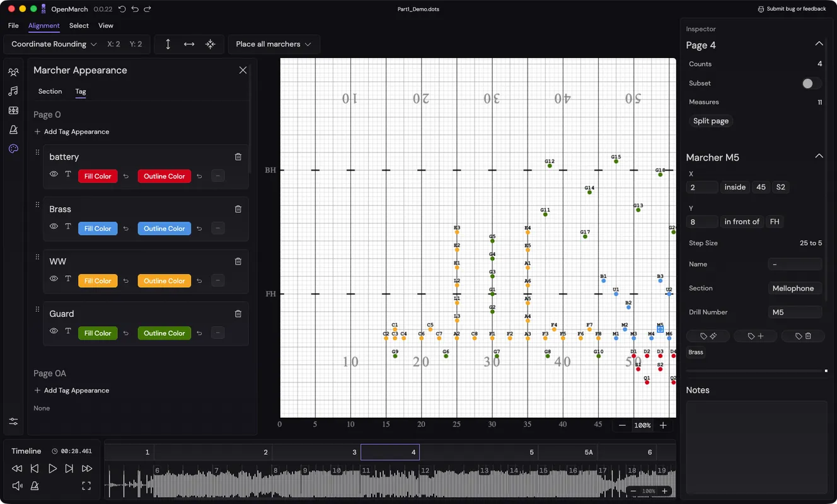Click the auto-tag sparkle button
The width and height of the screenshot is (837, 504).
pyautogui.click(x=708, y=336)
